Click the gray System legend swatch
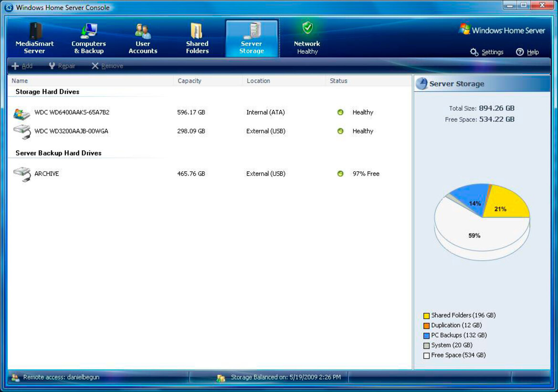Screen dimensions: 558x392 [x=426, y=345]
